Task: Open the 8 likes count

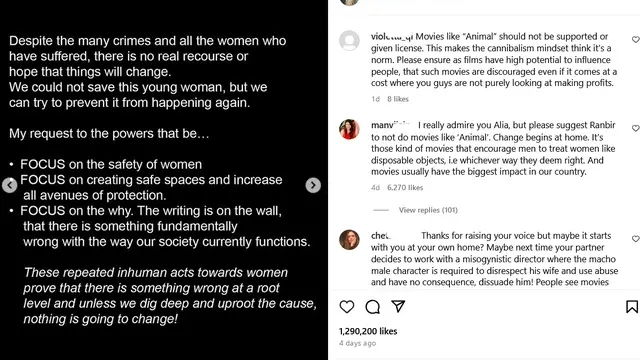Action: 398,99
